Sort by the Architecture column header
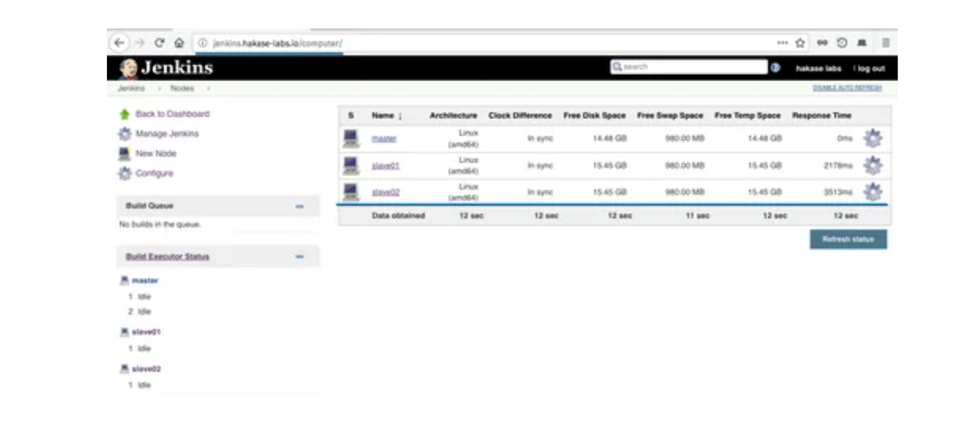The width and height of the screenshot is (980, 434). [x=453, y=116]
